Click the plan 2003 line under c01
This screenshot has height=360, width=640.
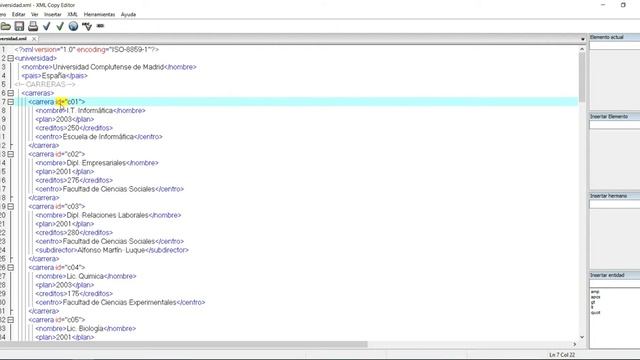click(x=64, y=120)
